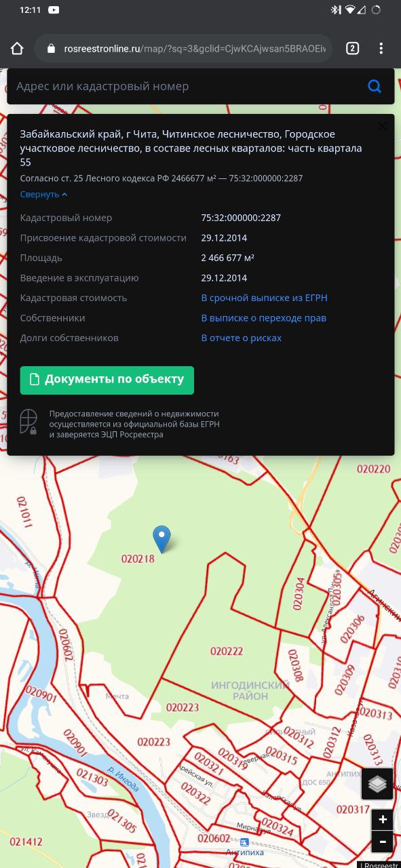Tap the YouTube status bar notification icon

point(54,10)
